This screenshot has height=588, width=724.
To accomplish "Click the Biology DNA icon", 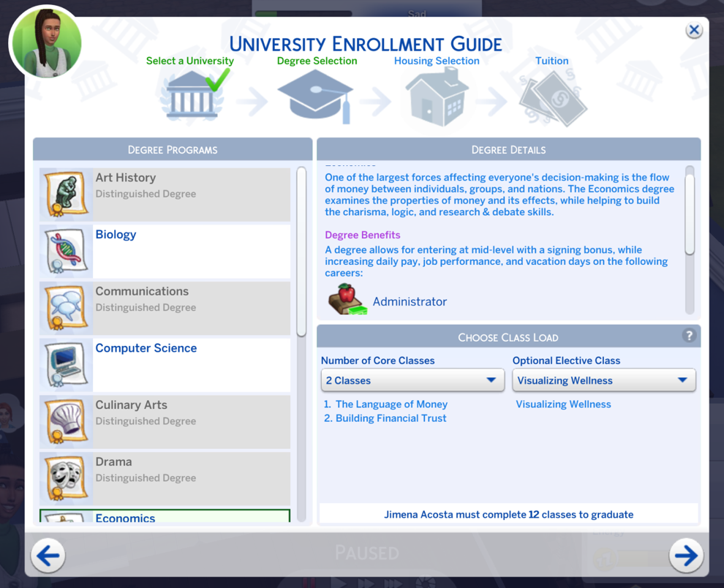I will click(x=67, y=252).
